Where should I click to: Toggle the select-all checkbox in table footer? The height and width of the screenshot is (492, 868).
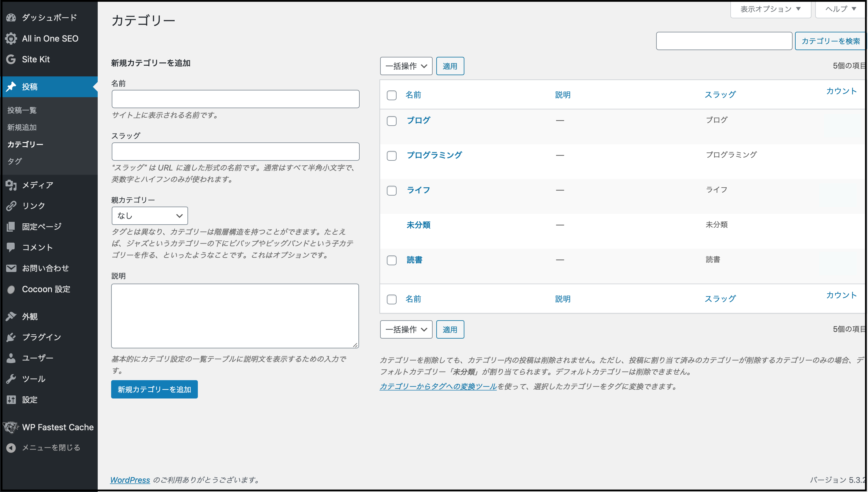[392, 299]
